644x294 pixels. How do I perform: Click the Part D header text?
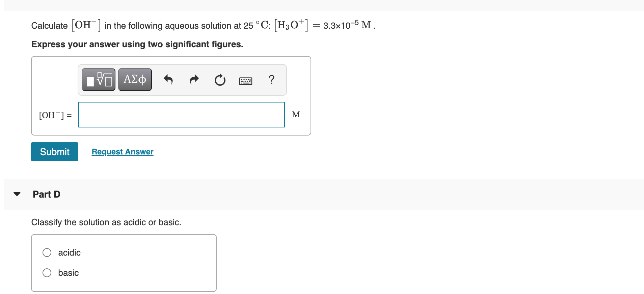click(x=46, y=194)
